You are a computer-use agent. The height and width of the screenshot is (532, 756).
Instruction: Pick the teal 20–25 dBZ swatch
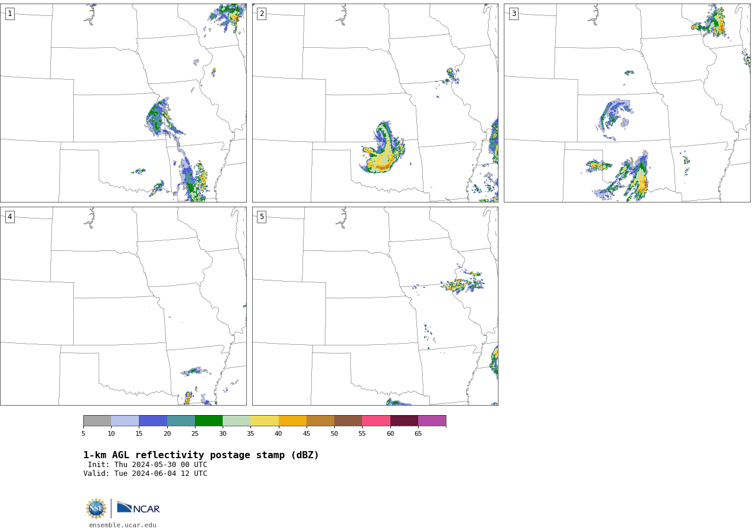coord(181,420)
